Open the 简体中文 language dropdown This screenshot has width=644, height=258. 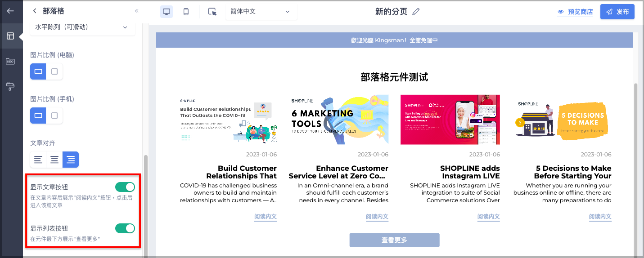[261, 12]
